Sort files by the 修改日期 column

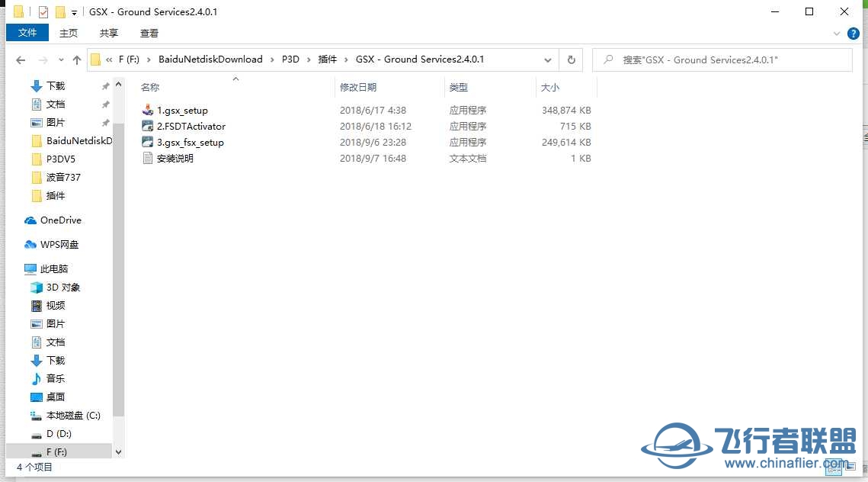358,88
